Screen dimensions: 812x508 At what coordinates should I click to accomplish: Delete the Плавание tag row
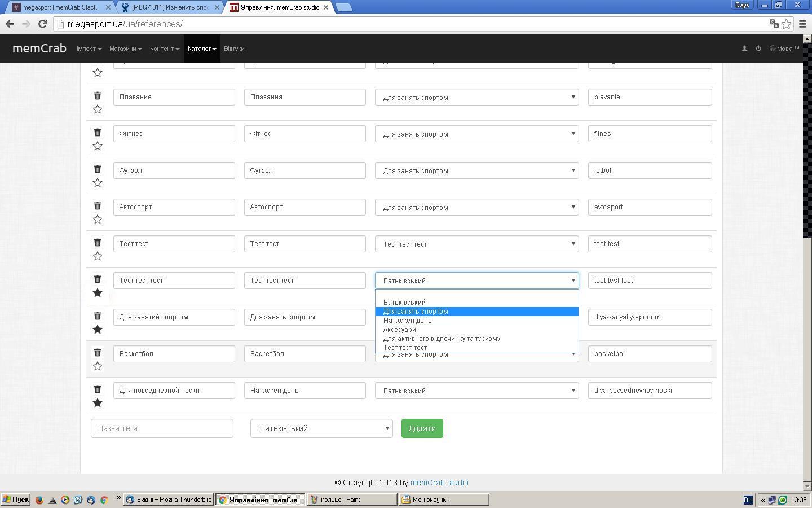coord(98,96)
